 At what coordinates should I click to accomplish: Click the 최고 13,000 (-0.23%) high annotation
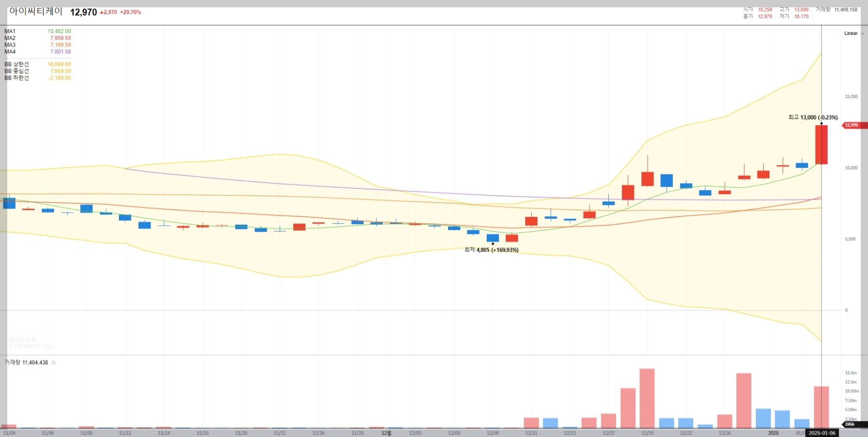pyautogui.click(x=813, y=117)
